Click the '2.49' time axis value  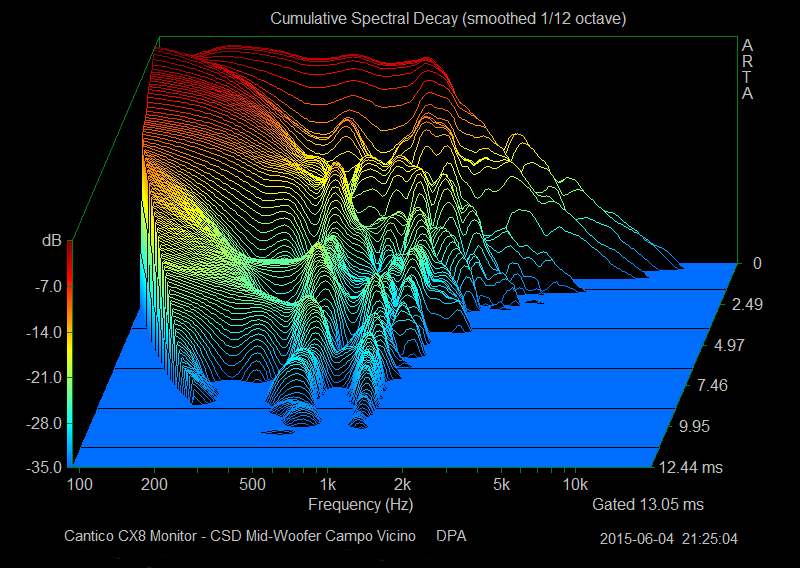tap(747, 305)
